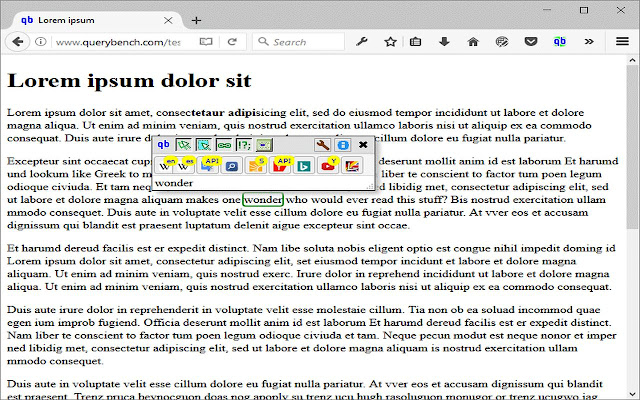Click the magnifier search engine icon

(232, 165)
